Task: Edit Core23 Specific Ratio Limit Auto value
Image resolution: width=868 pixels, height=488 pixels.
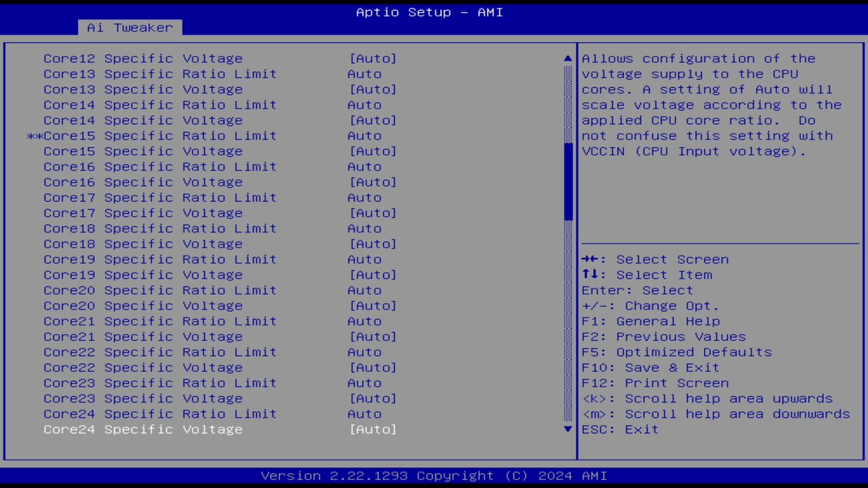Action: 365,384
